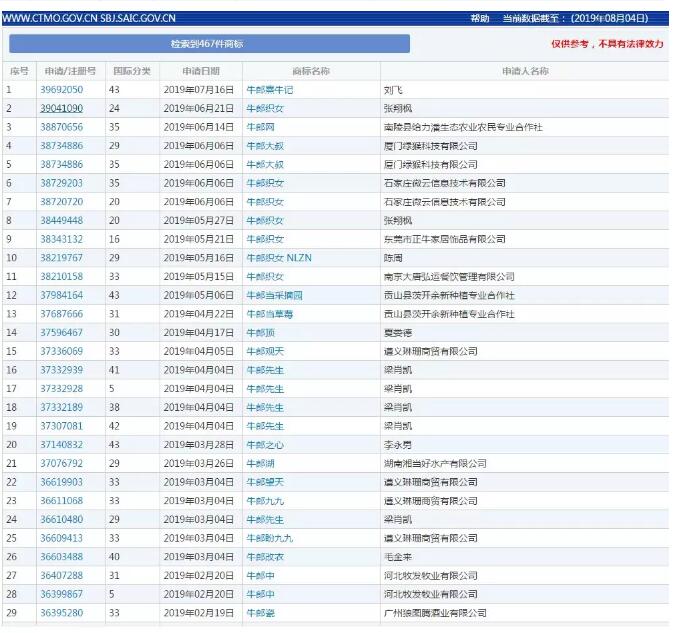Open application number 36609413
Viewport: 675px width, 633px height.
pos(62,538)
